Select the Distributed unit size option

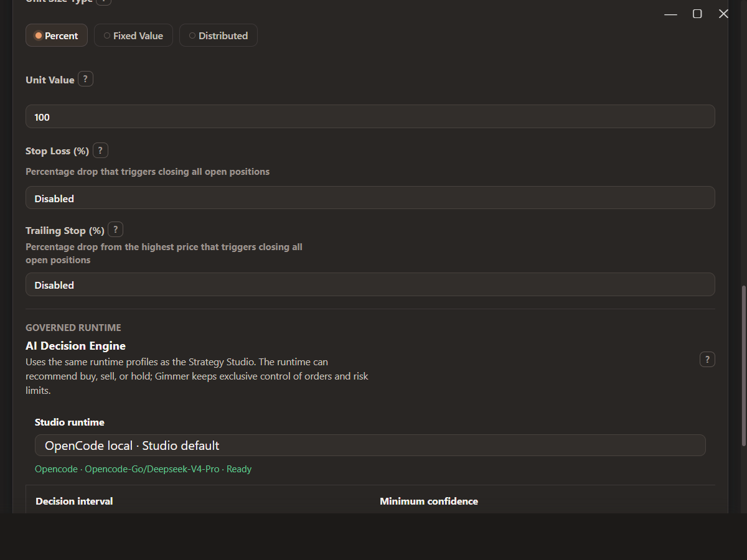[x=218, y=35]
